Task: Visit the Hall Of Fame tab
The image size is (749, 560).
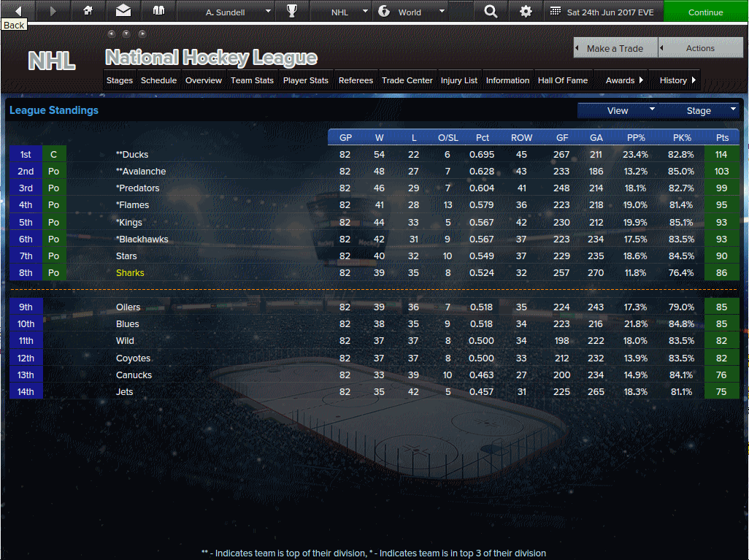Action: pyautogui.click(x=563, y=80)
